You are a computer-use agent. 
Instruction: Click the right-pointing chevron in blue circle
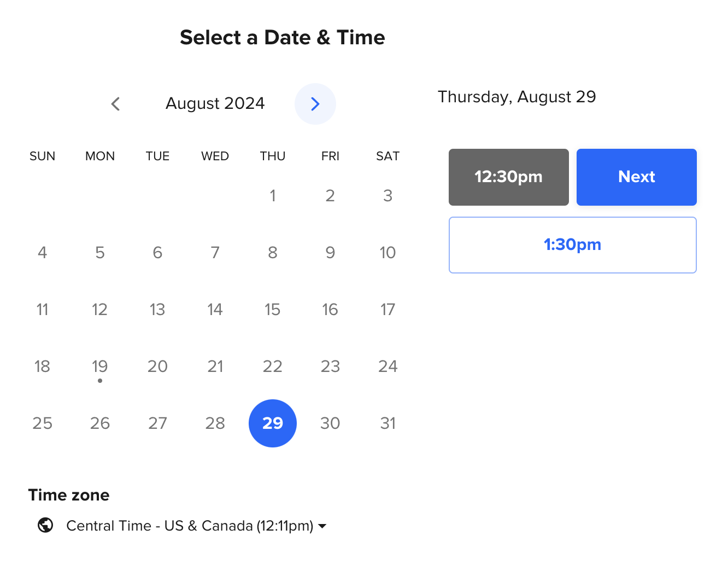315,104
